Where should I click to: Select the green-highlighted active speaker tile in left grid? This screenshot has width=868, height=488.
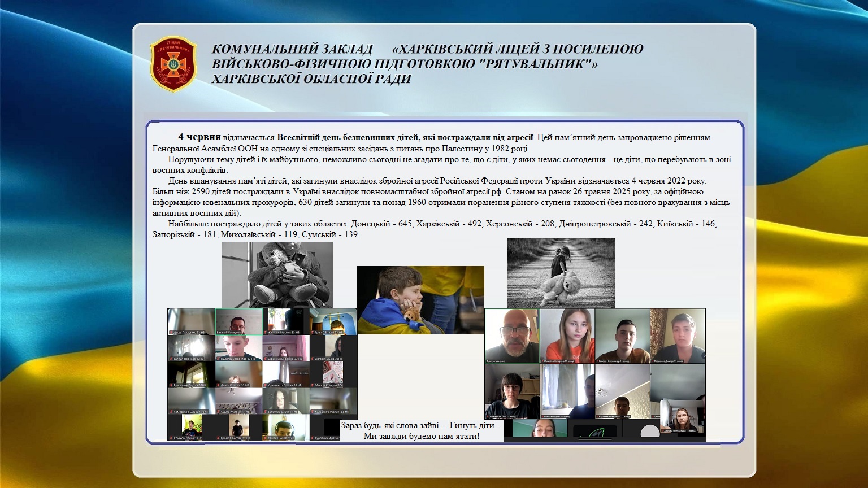point(238,321)
